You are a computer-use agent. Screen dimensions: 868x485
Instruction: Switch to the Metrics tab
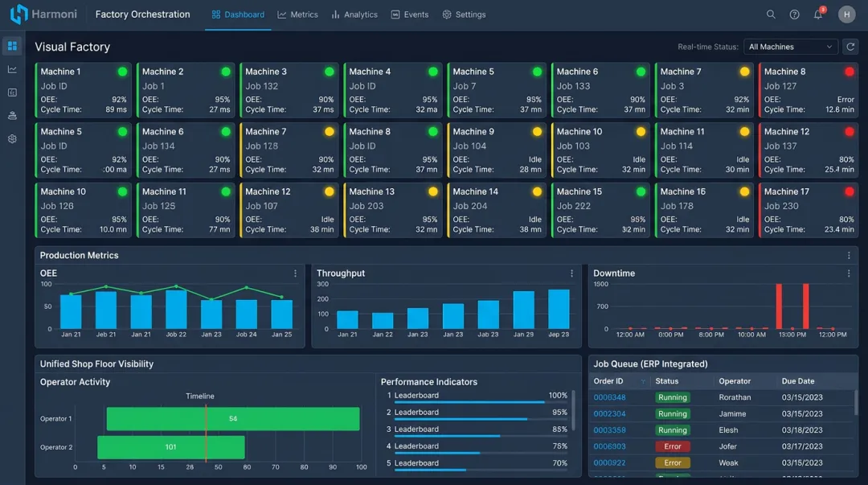[x=298, y=14]
